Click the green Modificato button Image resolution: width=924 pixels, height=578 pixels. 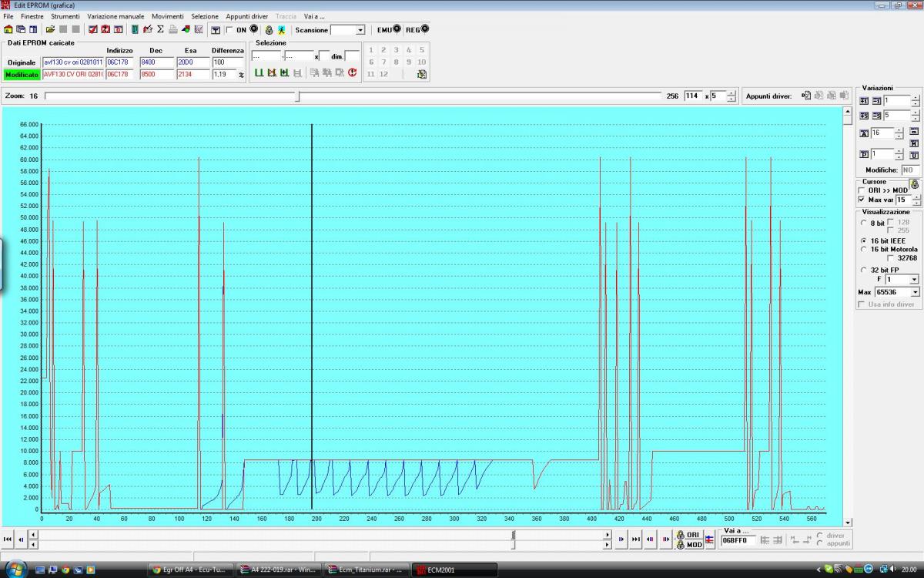(x=22, y=75)
